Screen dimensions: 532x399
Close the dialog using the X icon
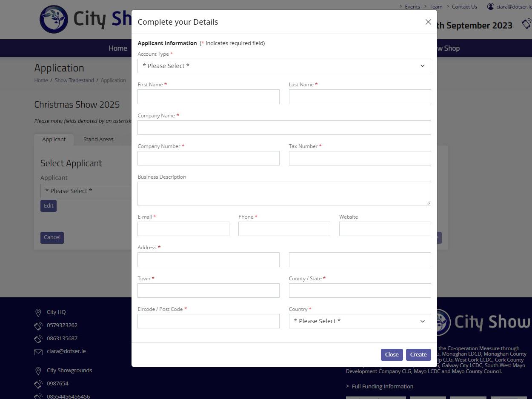coord(428,22)
